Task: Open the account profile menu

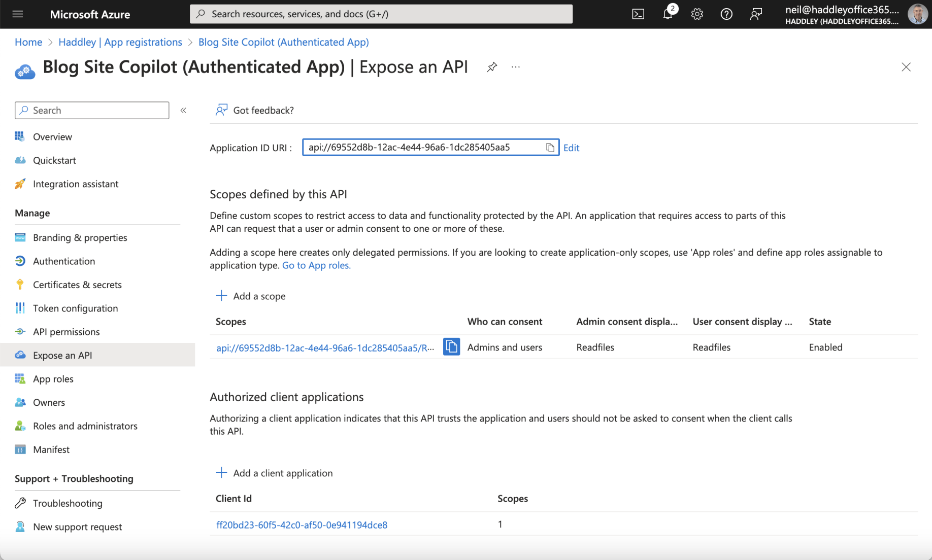Action: tap(917, 14)
